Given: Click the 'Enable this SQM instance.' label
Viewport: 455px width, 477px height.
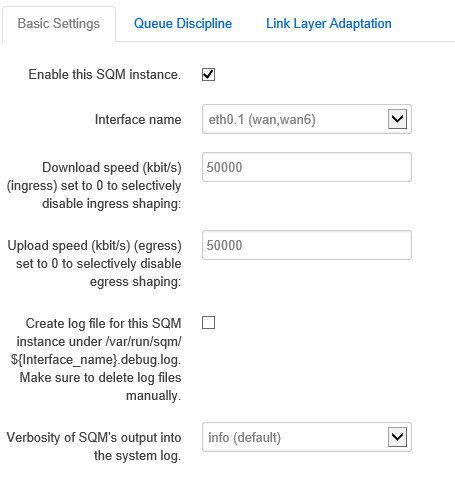Looking at the screenshot, I should [x=105, y=74].
